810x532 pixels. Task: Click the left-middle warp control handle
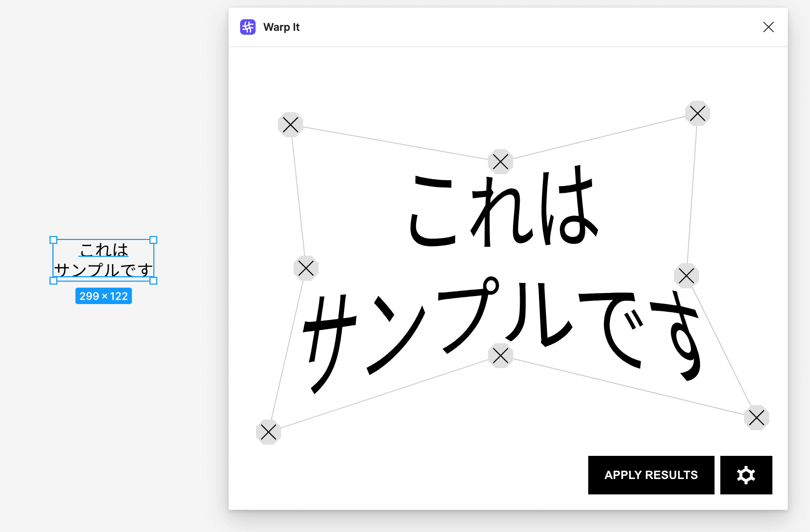[x=305, y=268]
